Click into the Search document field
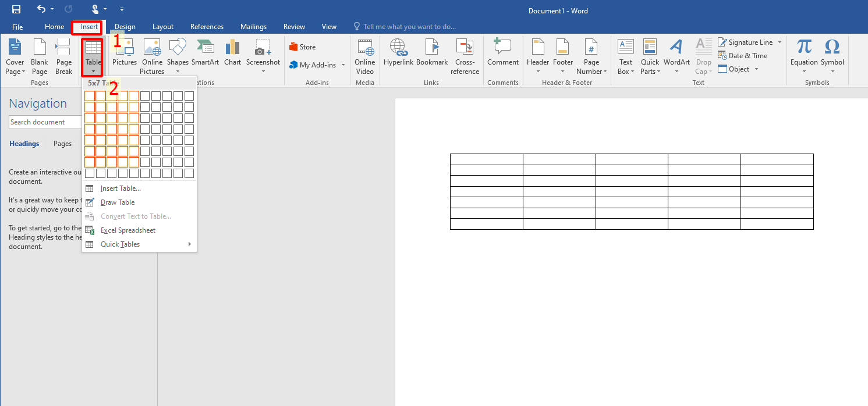 (x=45, y=122)
